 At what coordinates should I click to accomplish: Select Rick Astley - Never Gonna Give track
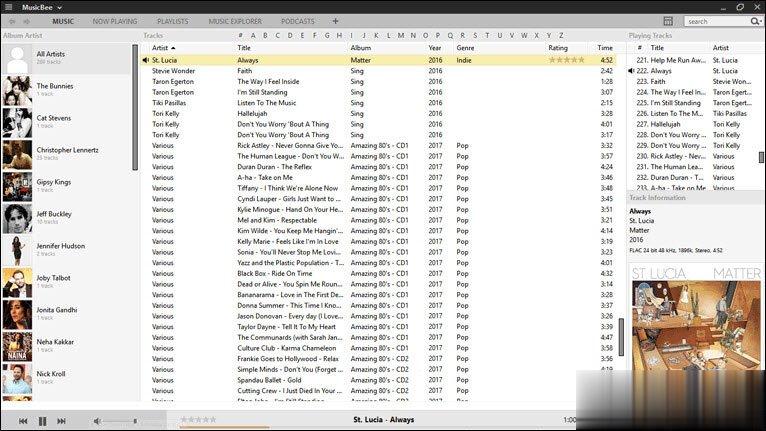coord(378,146)
